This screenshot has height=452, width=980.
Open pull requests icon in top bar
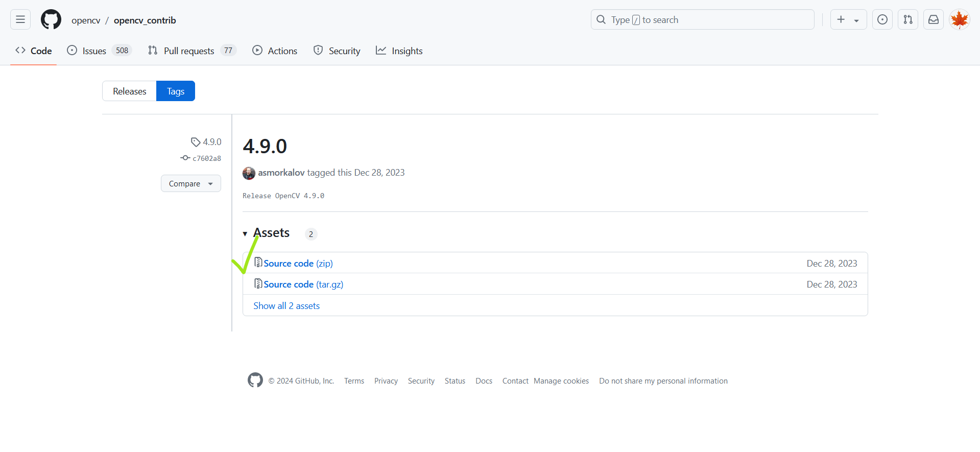point(907,20)
